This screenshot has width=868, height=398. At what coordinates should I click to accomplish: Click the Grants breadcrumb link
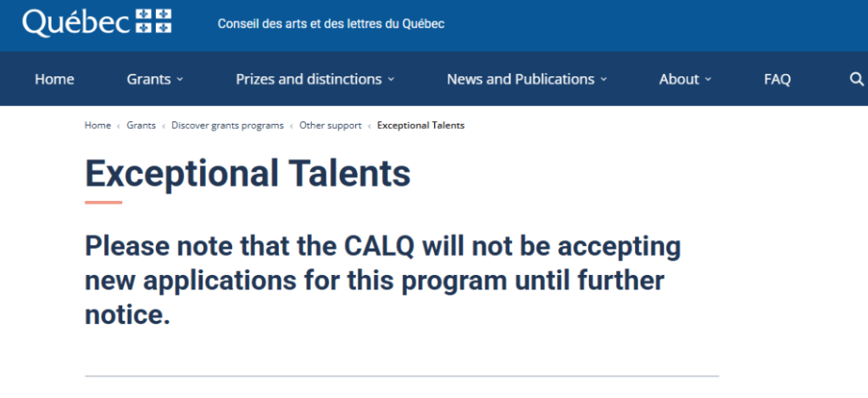(x=142, y=126)
